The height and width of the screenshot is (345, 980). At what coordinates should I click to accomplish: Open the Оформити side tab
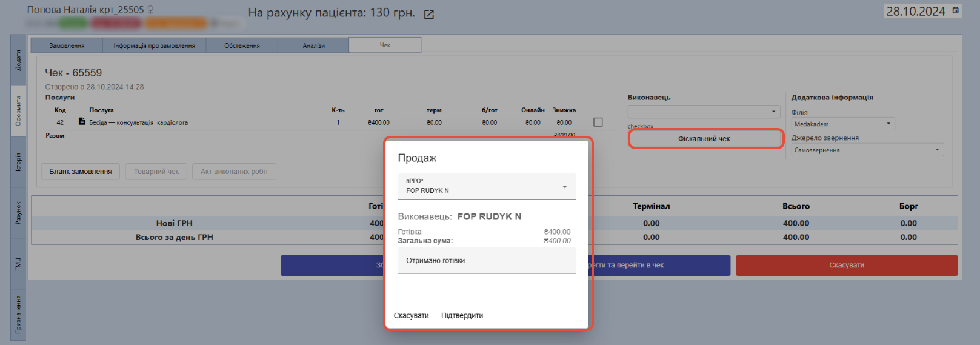click(18, 111)
